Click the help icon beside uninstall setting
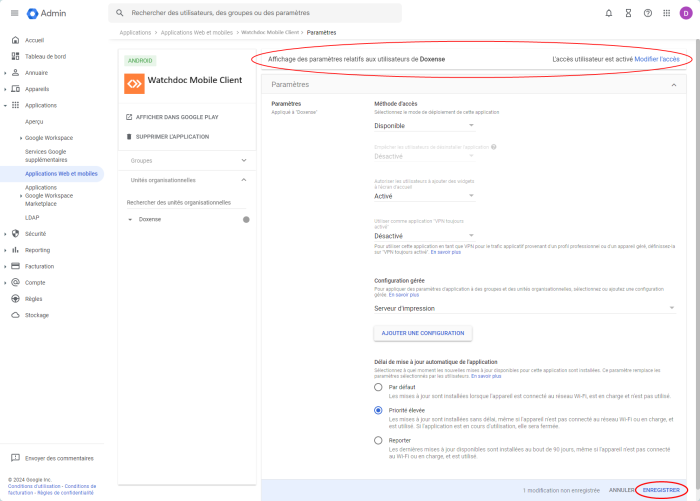The width and height of the screenshot is (700, 501). 494,147
